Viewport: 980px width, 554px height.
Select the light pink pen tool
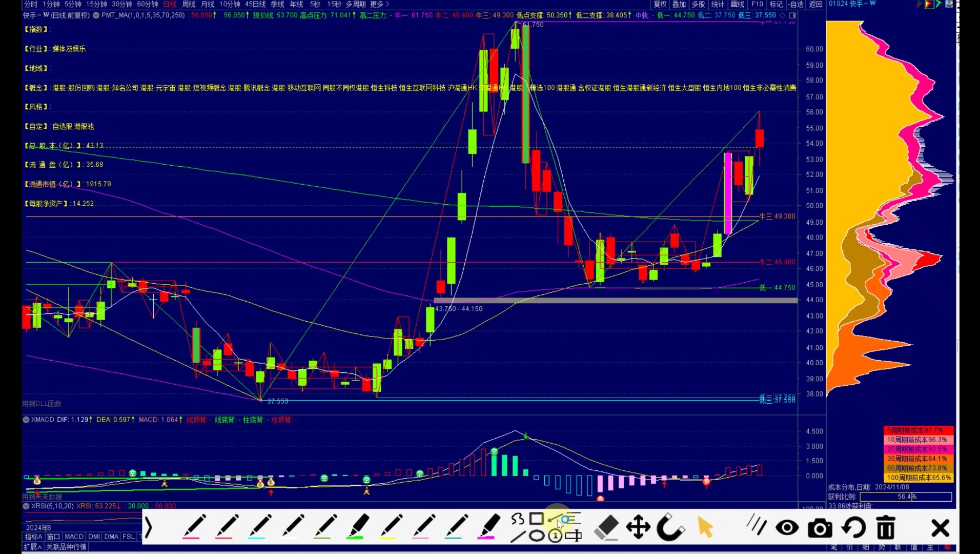click(423, 527)
